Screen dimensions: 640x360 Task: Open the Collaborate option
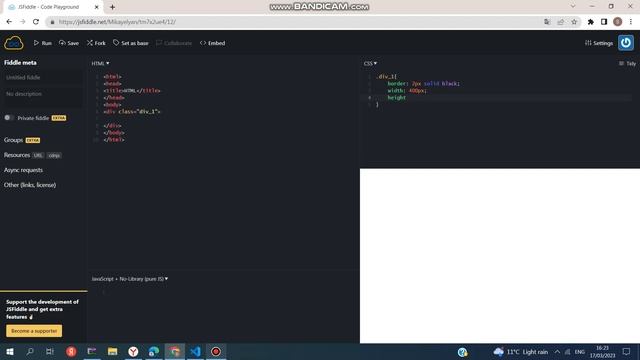tap(174, 43)
